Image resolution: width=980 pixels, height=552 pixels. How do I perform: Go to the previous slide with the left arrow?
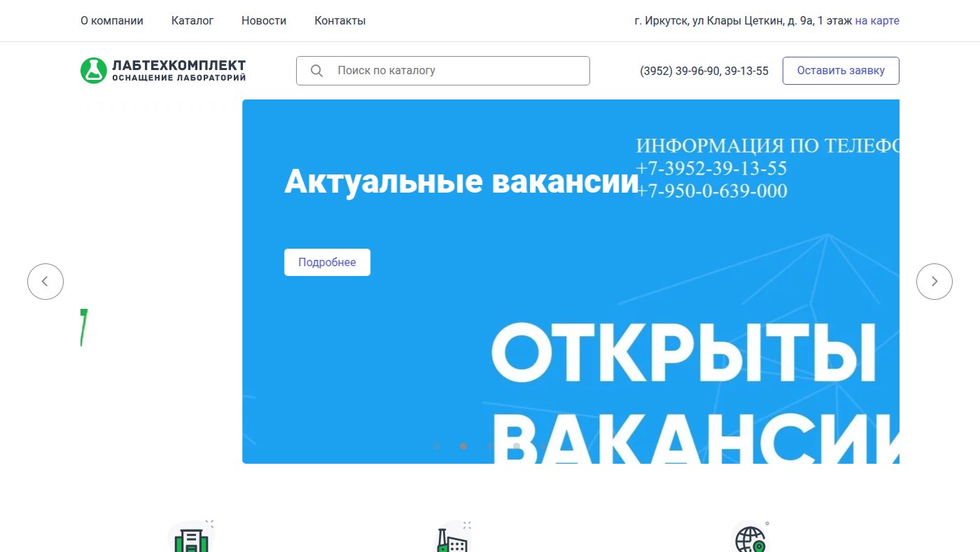tap(45, 282)
